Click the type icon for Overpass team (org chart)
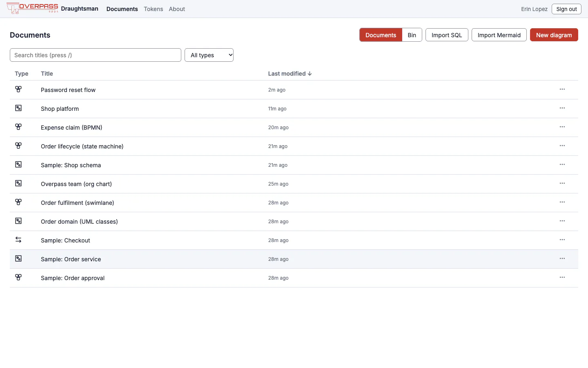The image size is (588, 368). 18,183
